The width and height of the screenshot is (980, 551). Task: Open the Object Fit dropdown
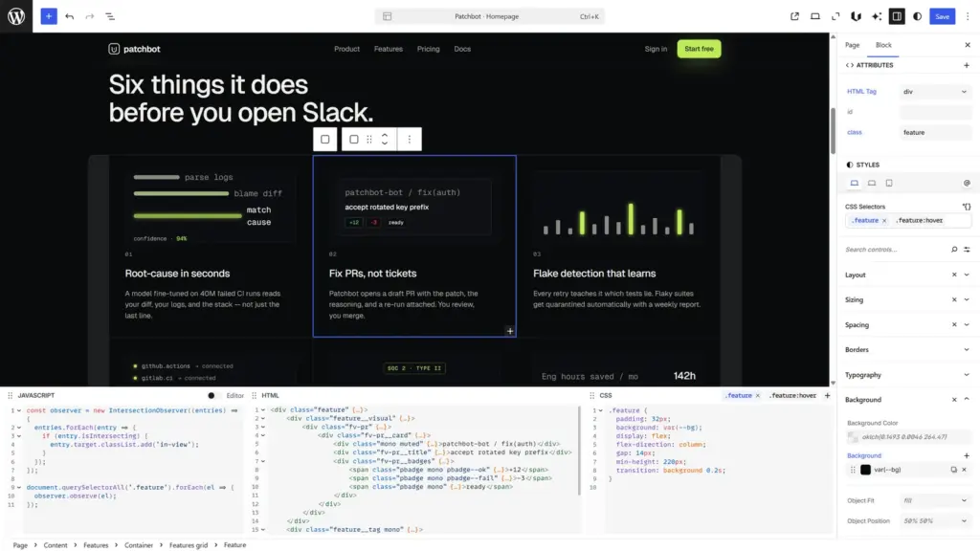[x=935, y=500]
